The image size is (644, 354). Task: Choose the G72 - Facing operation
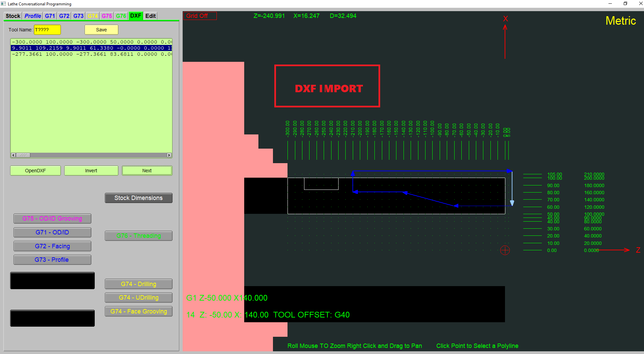pyautogui.click(x=52, y=246)
